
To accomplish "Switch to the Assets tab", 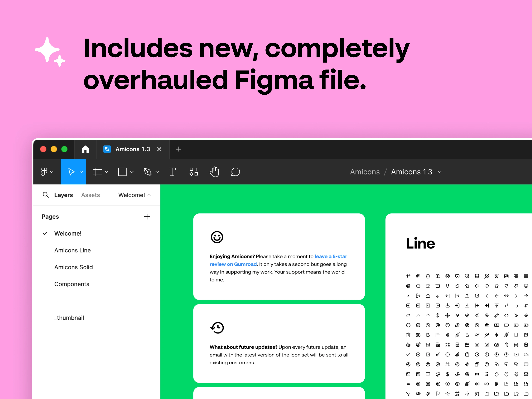I will click(90, 195).
